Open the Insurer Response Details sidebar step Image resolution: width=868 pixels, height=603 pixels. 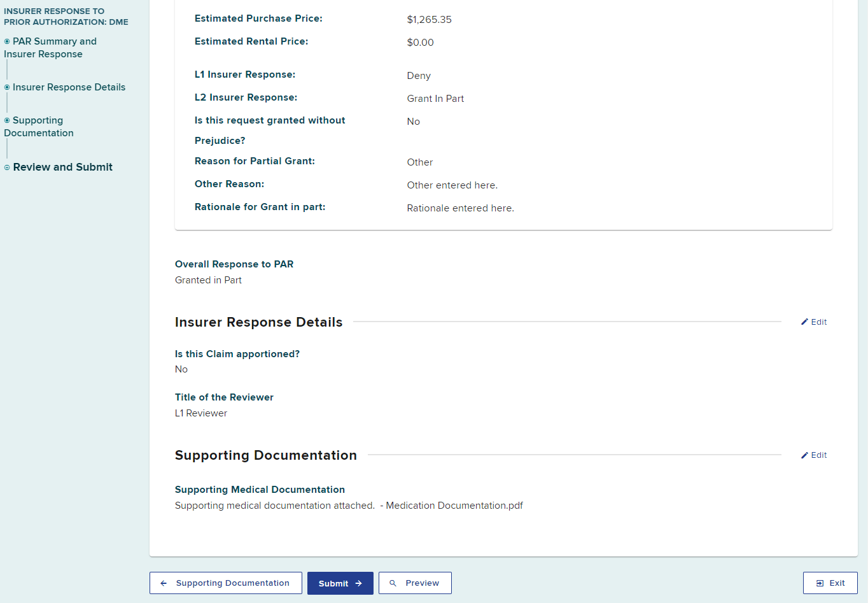tap(69, 87)
